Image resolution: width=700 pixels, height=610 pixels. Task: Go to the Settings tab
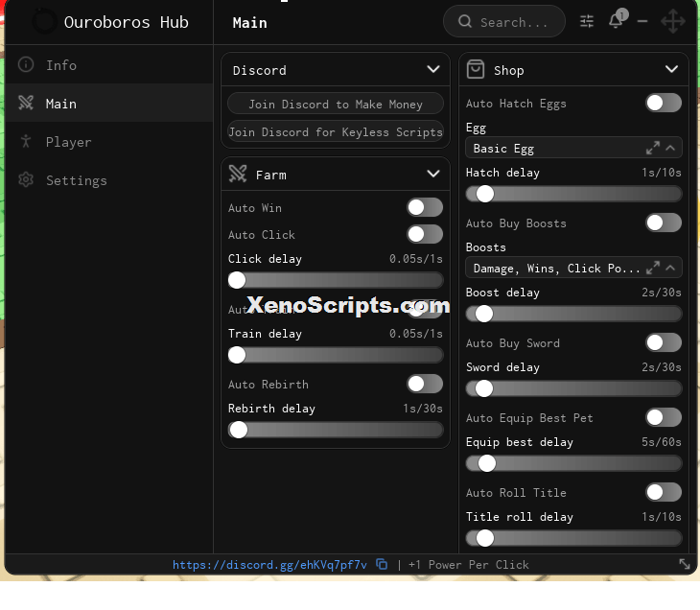tap(109, 180)
